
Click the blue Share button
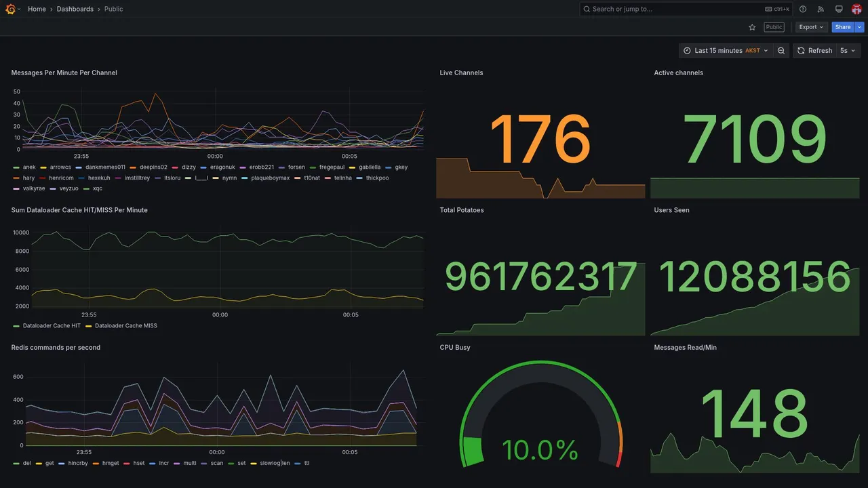[843, 27]
